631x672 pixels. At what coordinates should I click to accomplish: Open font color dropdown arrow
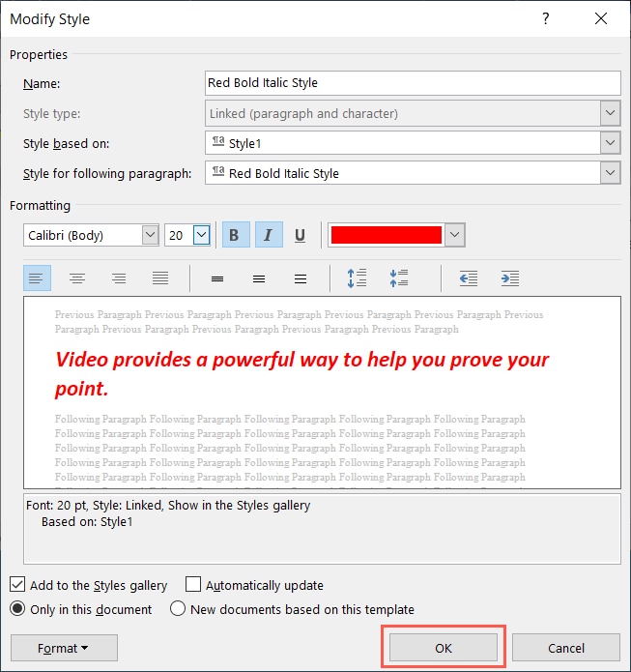point(454,235)
